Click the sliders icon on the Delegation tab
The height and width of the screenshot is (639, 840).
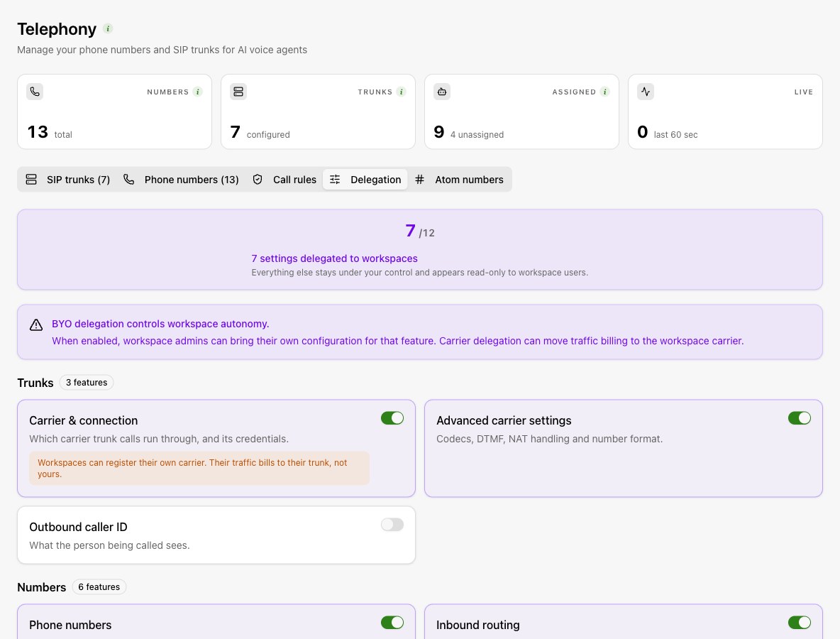[335, 180]
